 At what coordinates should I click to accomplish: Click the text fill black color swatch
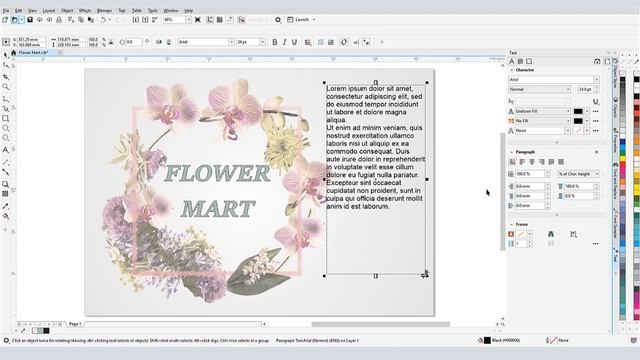[x=578, y=111]
